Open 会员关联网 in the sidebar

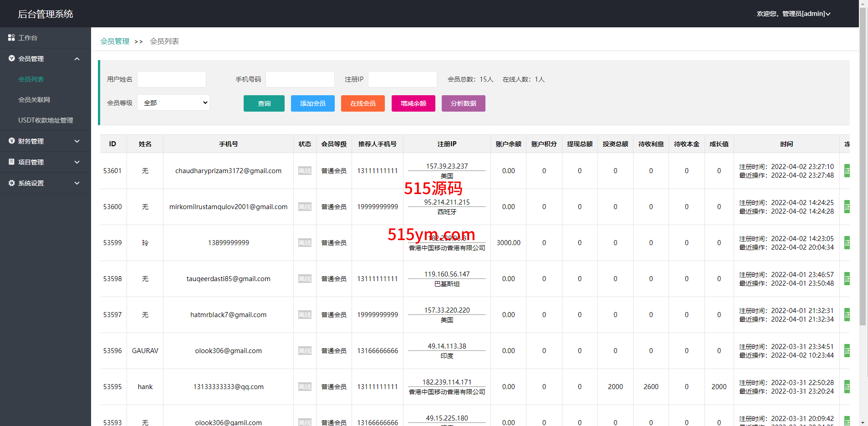[x=34, y=100]
